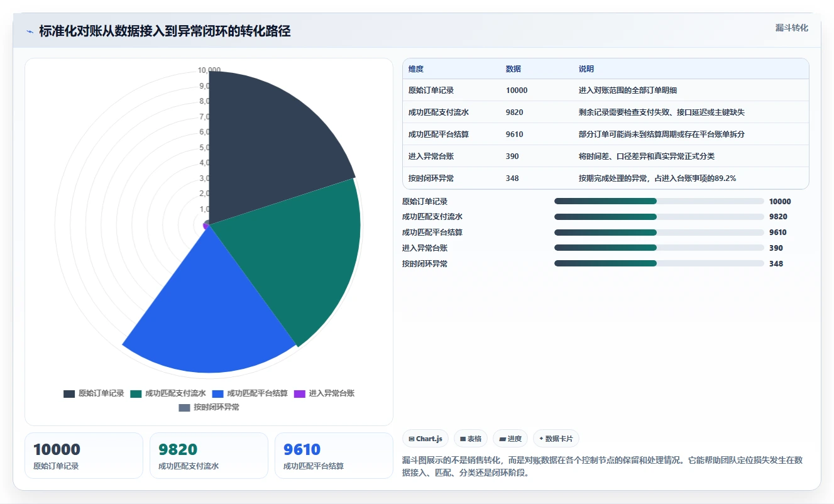Screen dimensions: 834x504
Task: Toggle the 成功匹配平台结算 legend item
Action: click(x=250, y=393)
